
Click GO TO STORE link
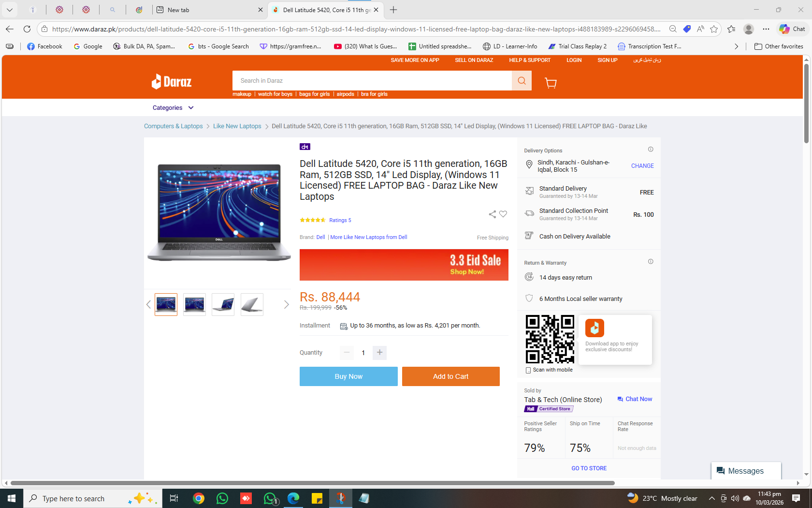[589, 468]
